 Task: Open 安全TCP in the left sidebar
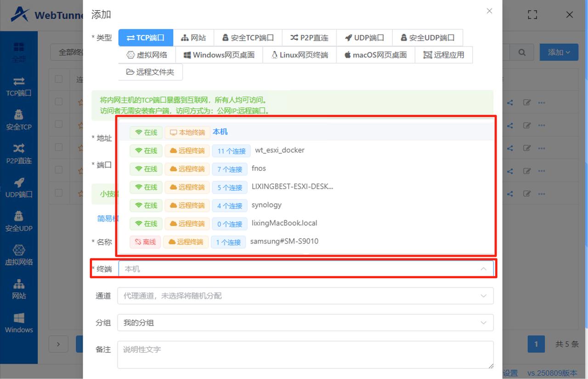[x=19, y=120]
